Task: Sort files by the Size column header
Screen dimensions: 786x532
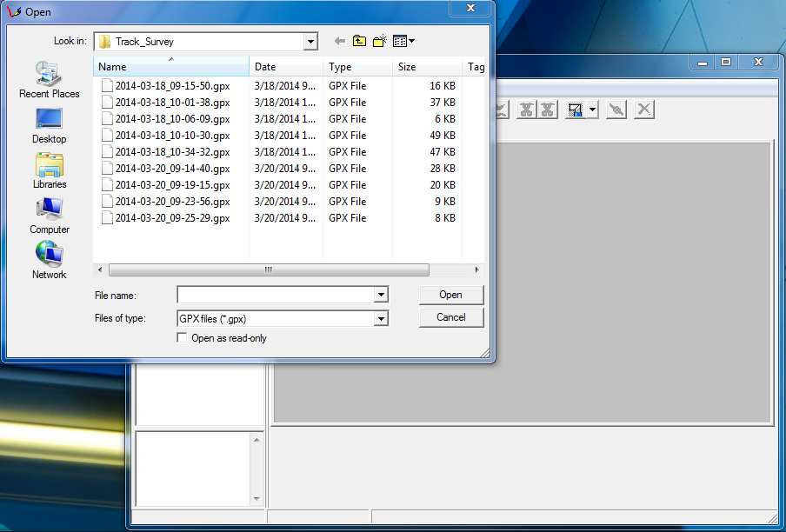Action: tap(407, 67)
